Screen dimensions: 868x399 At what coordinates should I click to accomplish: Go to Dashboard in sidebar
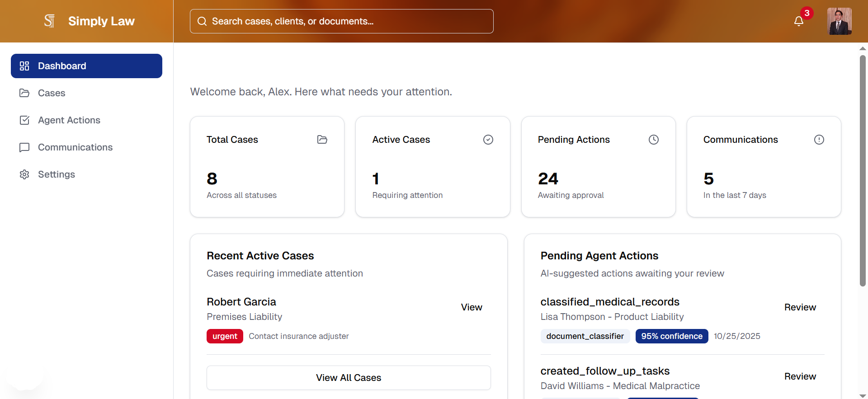pyautogui.click(x=86, y=66)
